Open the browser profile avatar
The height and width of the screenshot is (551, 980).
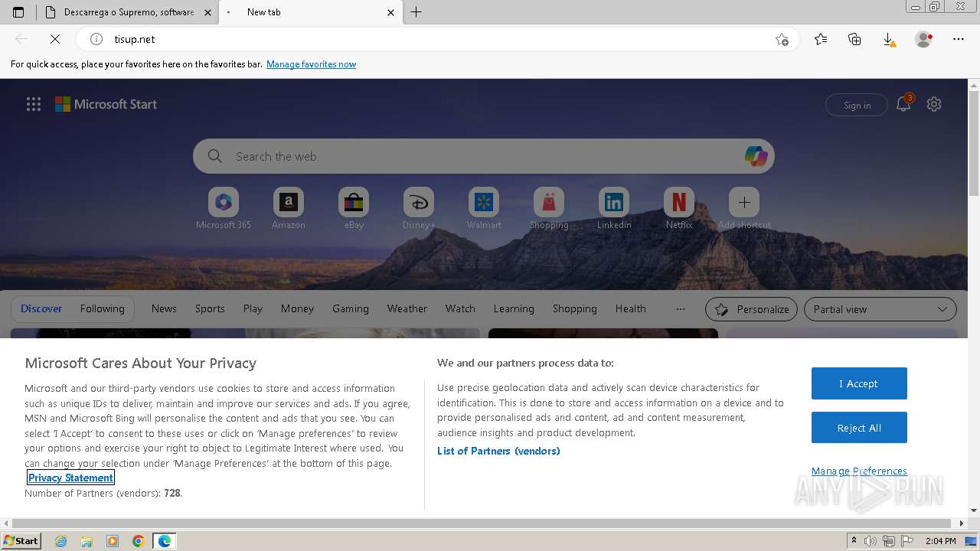[923, 39]
